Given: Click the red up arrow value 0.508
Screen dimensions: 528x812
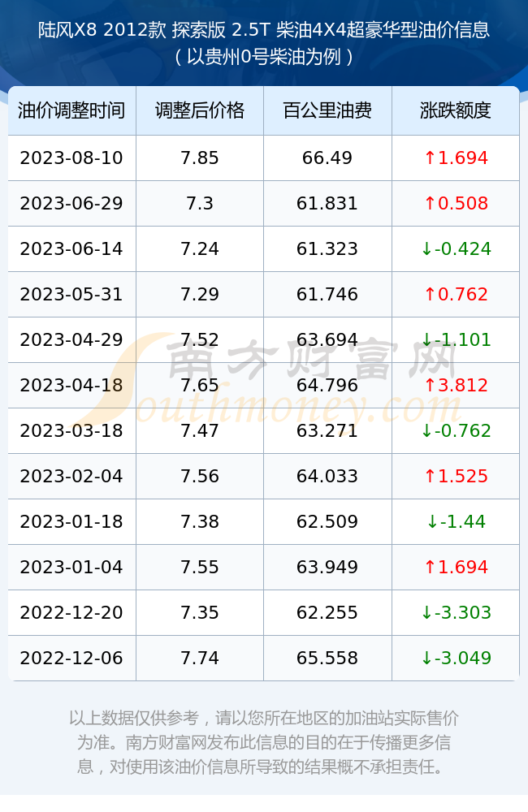Looking at the screenshot, I should tap(456, 204).
